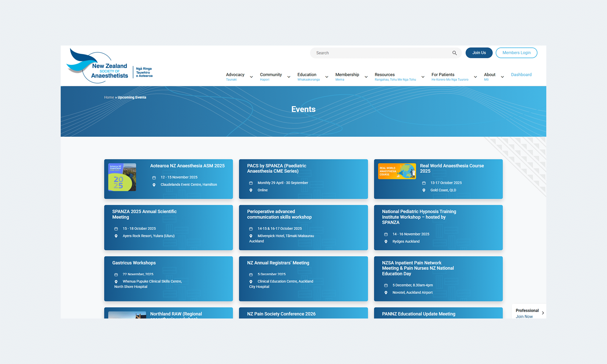Image resolution: width=607 pixels, height=364 pixels.
Task: Click location pin beside Whenua Pupuke Clinical Skills Centre
Action: click(116, 281)
